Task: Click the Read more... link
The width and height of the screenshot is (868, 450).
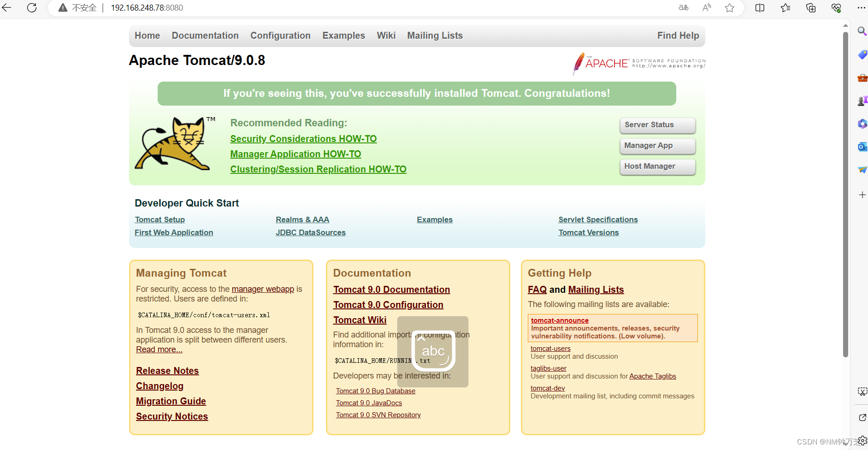Action: click(x=159, y=349)
